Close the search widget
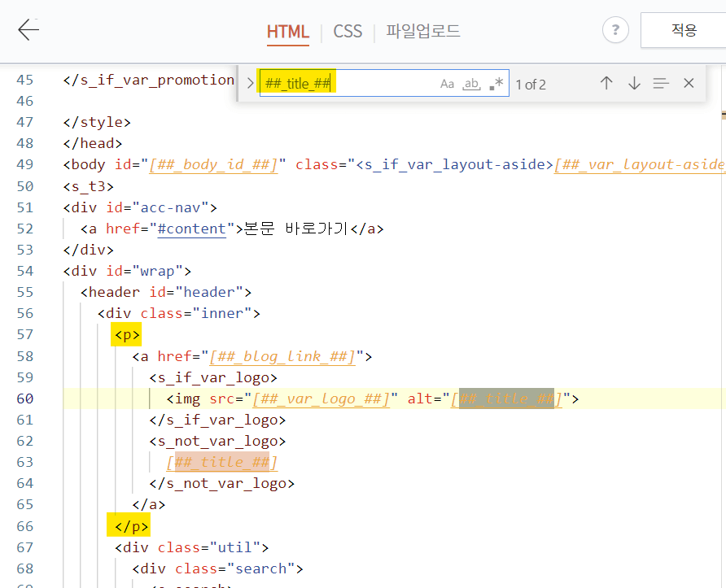Image resolution: width=726 pixels, height=588 pixels. pyautogui.click(x=689, y=83)
